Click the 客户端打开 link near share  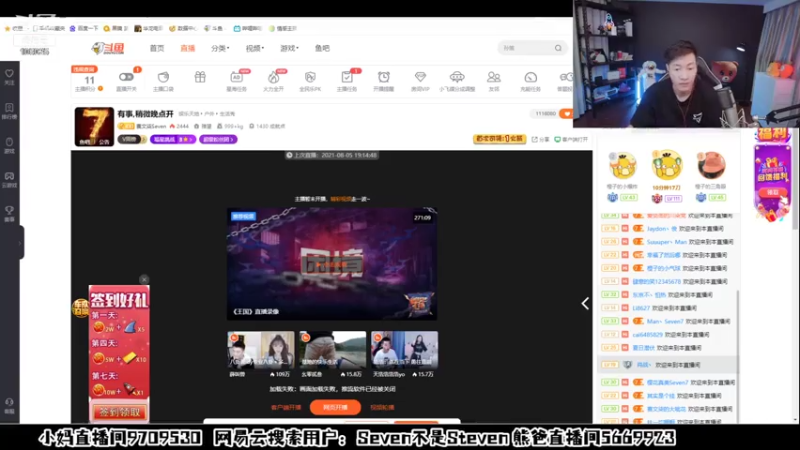pos(571,139)
